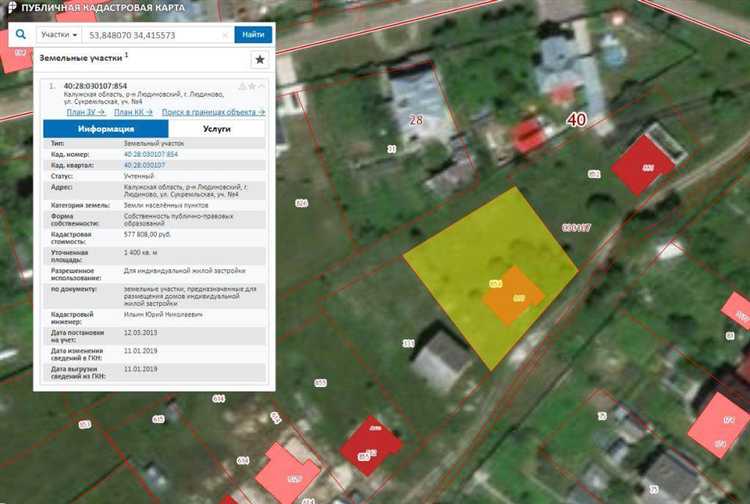Click the small star icon on result 854

point(250,86)
